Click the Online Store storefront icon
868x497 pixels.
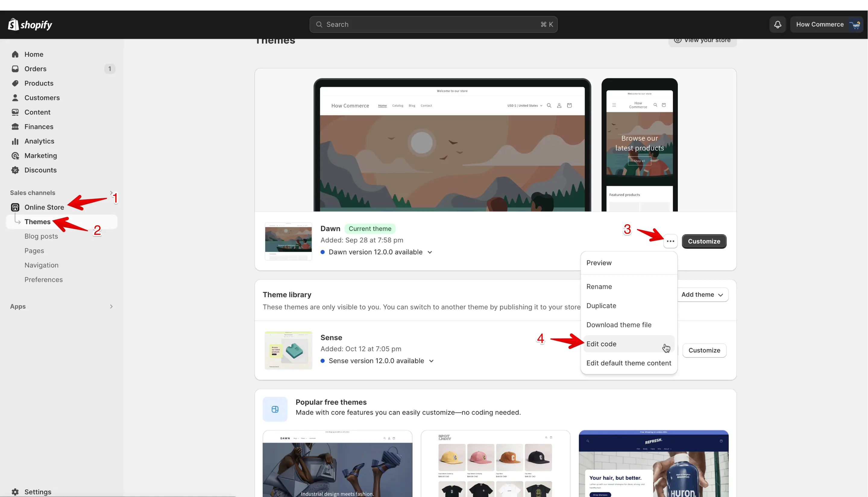15,207
